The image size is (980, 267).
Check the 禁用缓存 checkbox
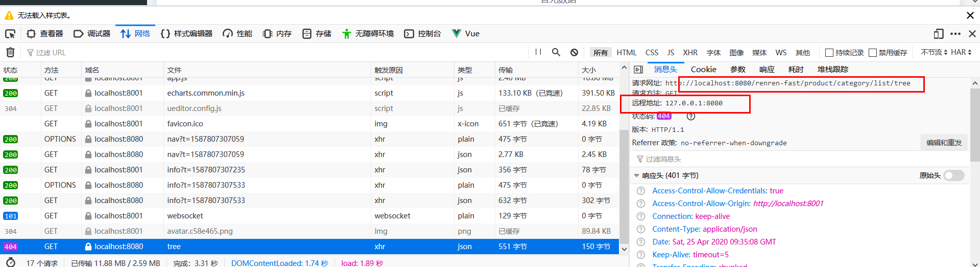pyautogui.click(x=873, y=53)
